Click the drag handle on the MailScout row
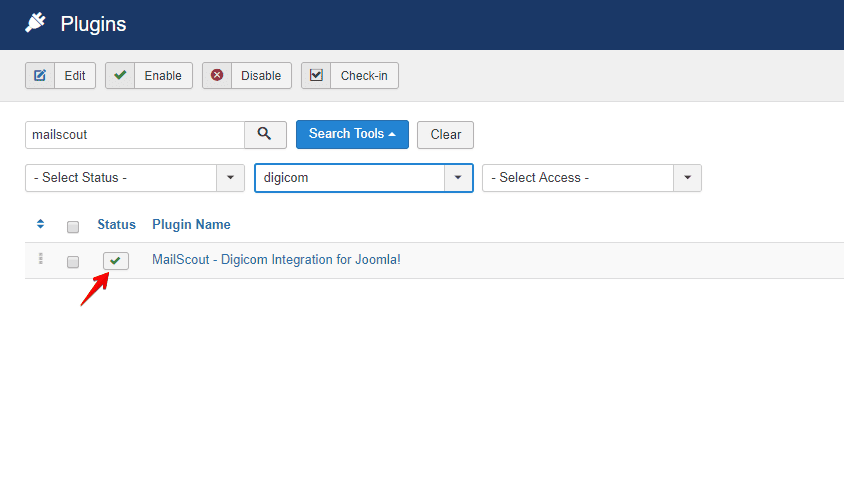Viewport: 844px width, 500px height. click(x=40, y=260)
